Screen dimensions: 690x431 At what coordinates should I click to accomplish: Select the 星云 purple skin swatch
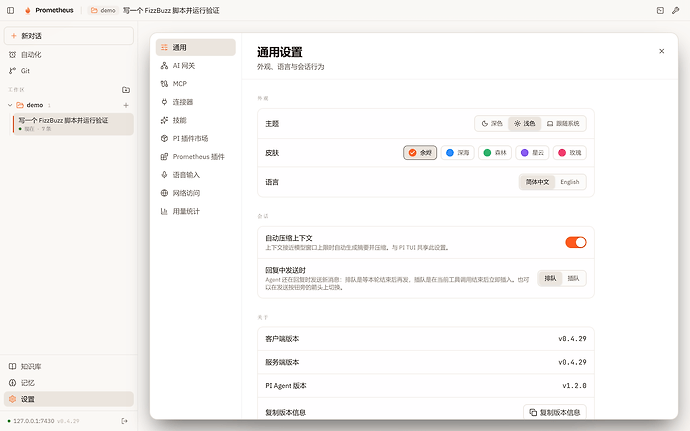(x=532, y=153)
